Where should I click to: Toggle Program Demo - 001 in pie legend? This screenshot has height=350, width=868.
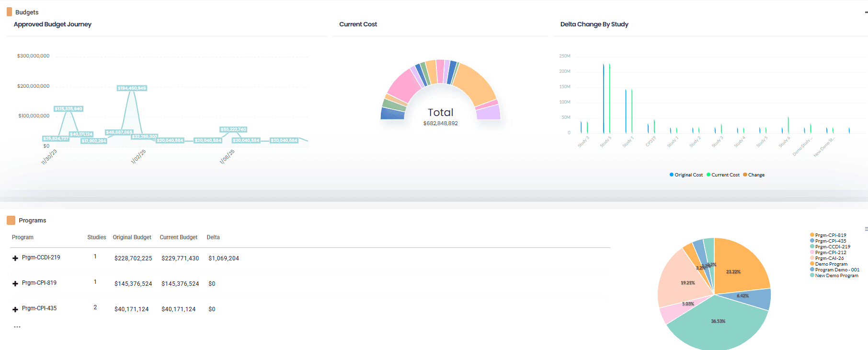click(834, 270)
